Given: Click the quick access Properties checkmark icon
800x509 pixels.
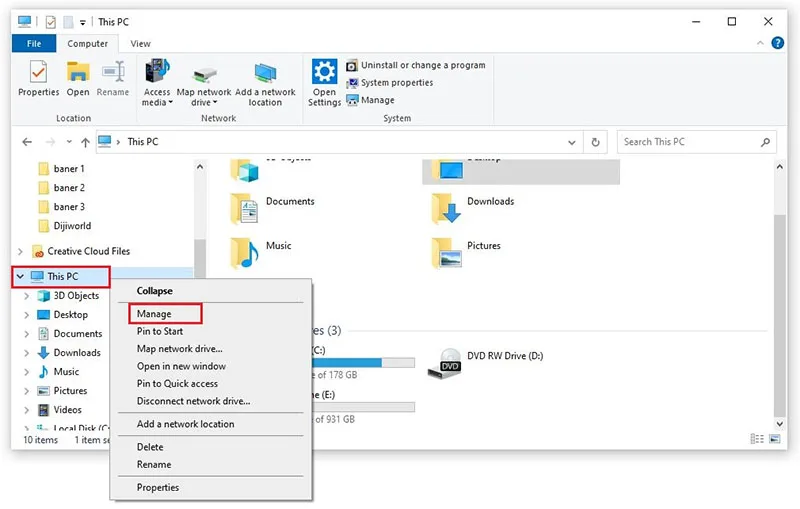Looking at the screenshot, I should 51,22.
